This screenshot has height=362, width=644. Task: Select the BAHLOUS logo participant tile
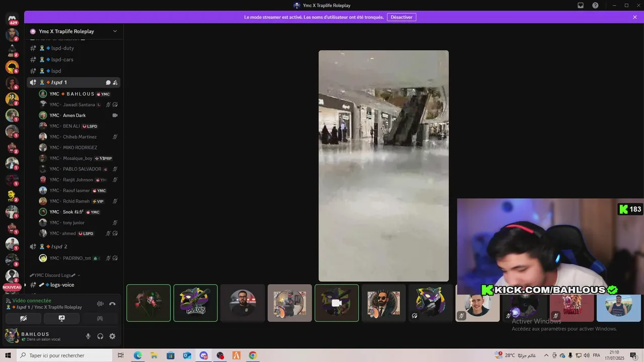pos(195,303)
